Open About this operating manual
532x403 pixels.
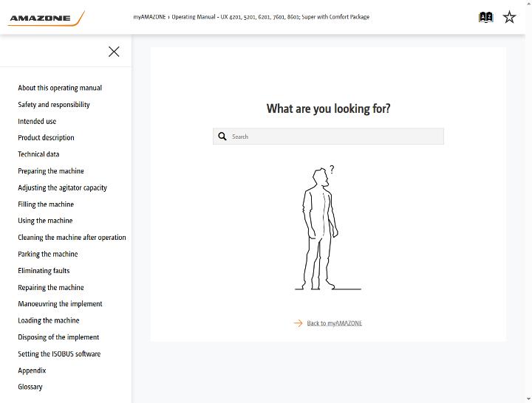(x=60, y=88)
